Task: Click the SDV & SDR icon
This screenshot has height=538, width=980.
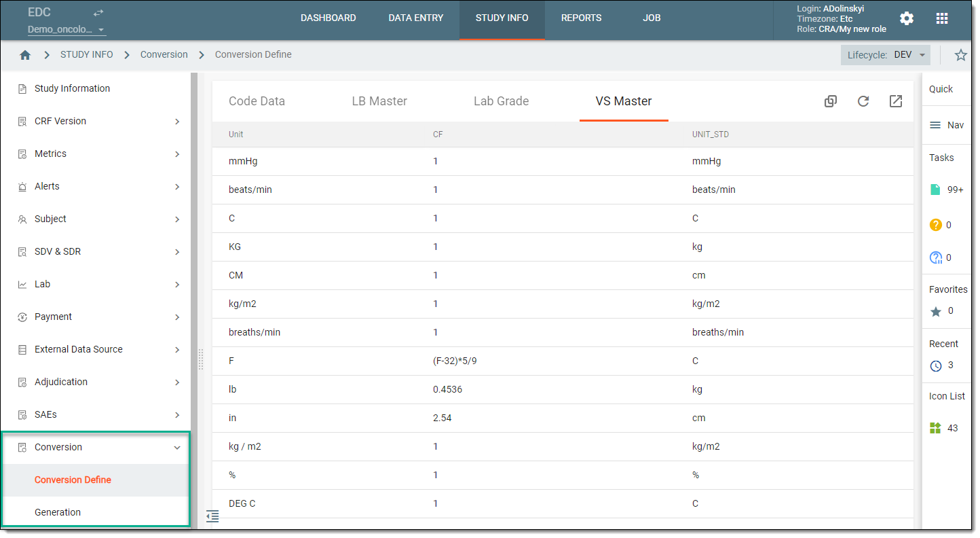Action: coord(22,252)
